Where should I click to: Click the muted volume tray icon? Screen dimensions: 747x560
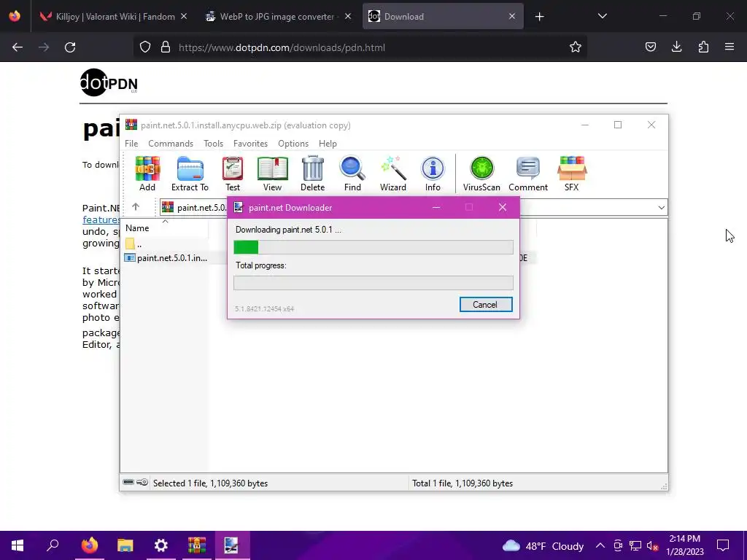tap(652, 545)
